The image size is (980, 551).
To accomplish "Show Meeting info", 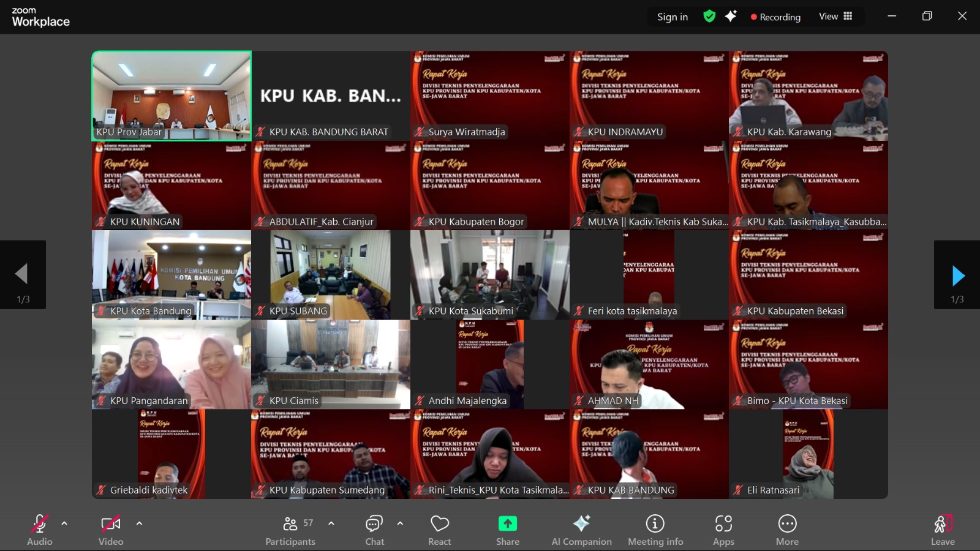I will 655,524.
